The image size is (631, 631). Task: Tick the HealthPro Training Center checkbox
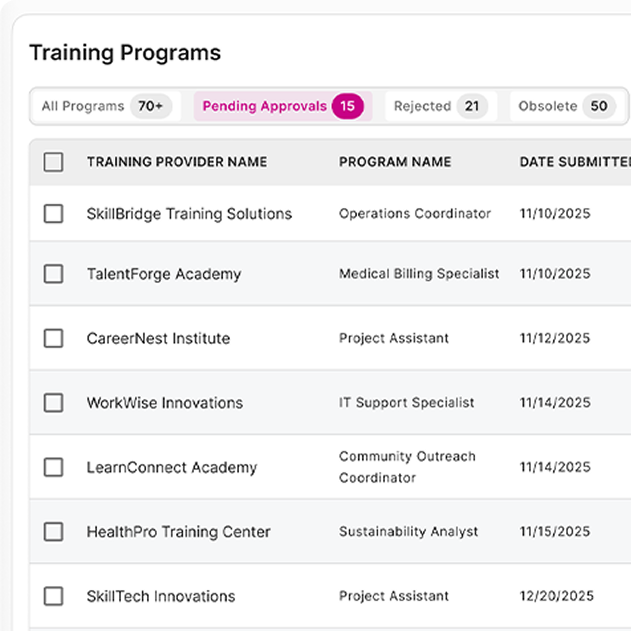pyautogui.click(x=54, y=532)
